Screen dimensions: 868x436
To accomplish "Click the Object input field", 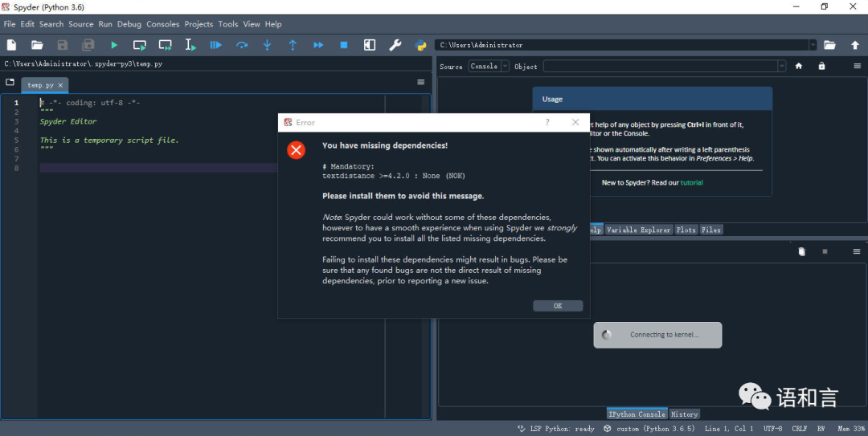I will [x=661, y=67].
